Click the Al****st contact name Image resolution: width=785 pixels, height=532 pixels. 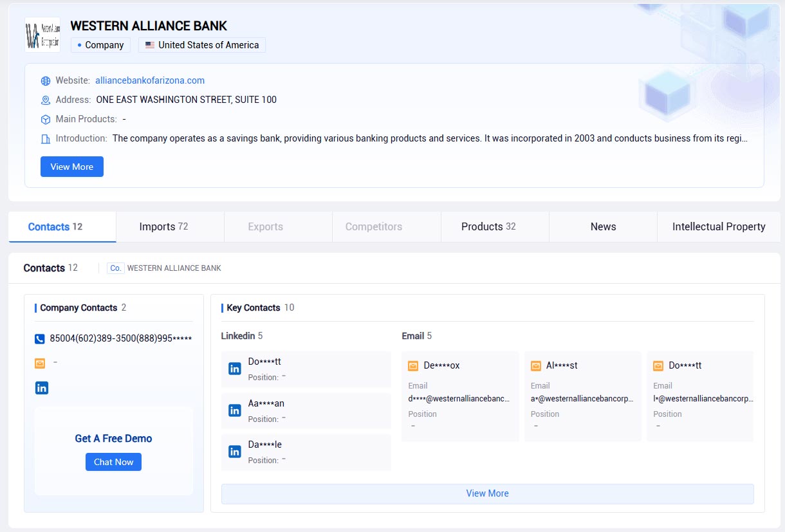pyautogui.click(x=562, y=365)
